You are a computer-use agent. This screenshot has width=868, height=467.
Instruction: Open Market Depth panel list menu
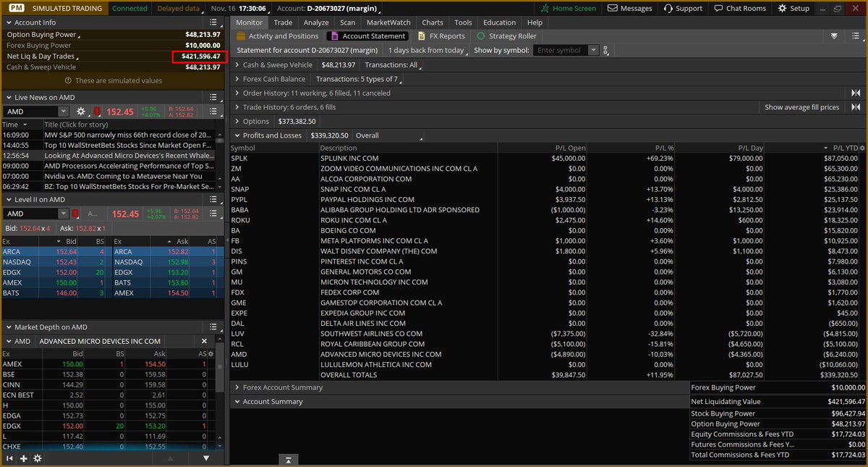click(213, 327)
